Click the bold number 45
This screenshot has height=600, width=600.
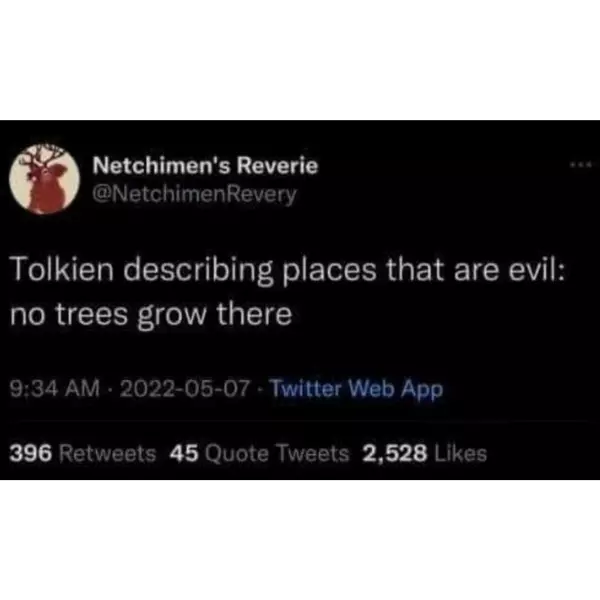(x=184, y=453)
